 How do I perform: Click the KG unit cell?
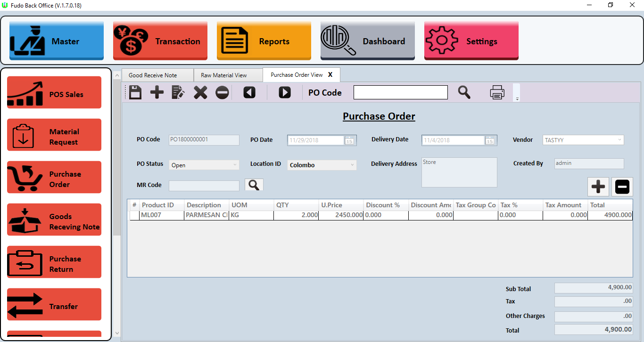(x=251, y=215)
